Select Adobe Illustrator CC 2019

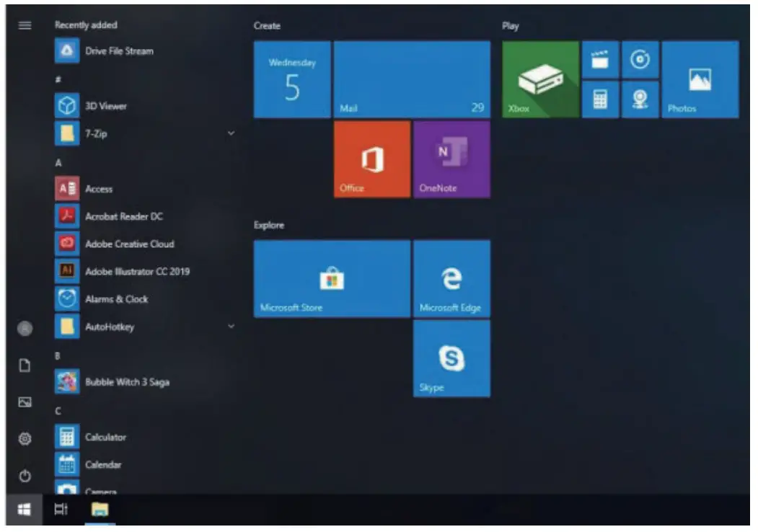click(x=137, y=272)
